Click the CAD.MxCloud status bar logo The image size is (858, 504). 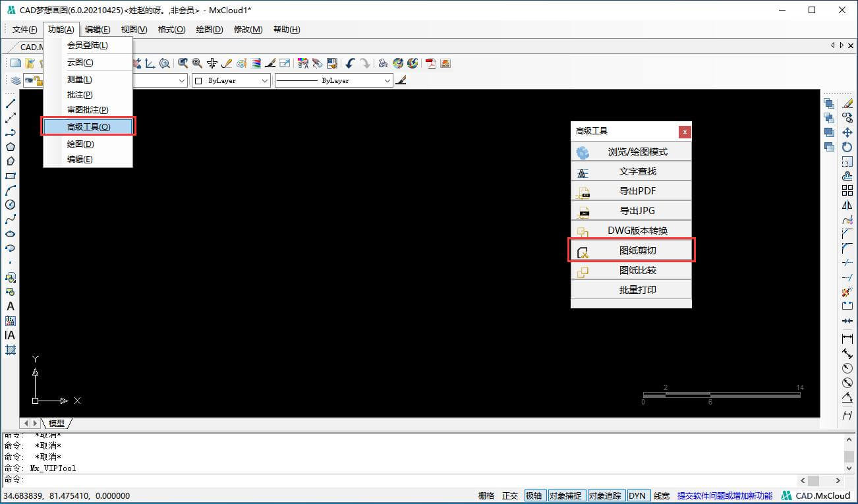pyautogui.click(x=816, y=496)
